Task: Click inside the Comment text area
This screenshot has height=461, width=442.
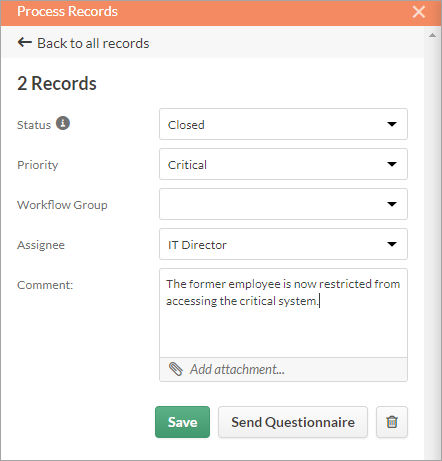Action: (x=283, y=313)
